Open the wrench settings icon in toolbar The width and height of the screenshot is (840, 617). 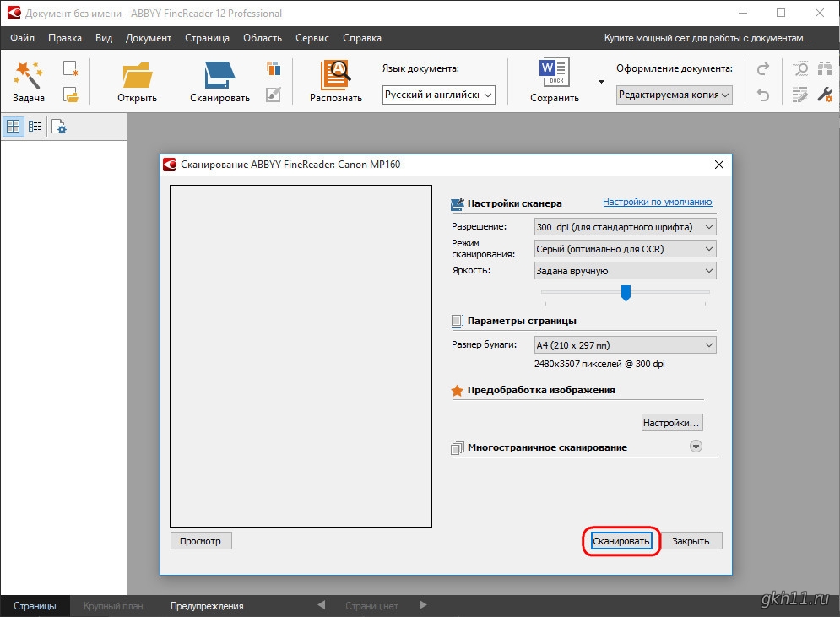tap(826, 95)
